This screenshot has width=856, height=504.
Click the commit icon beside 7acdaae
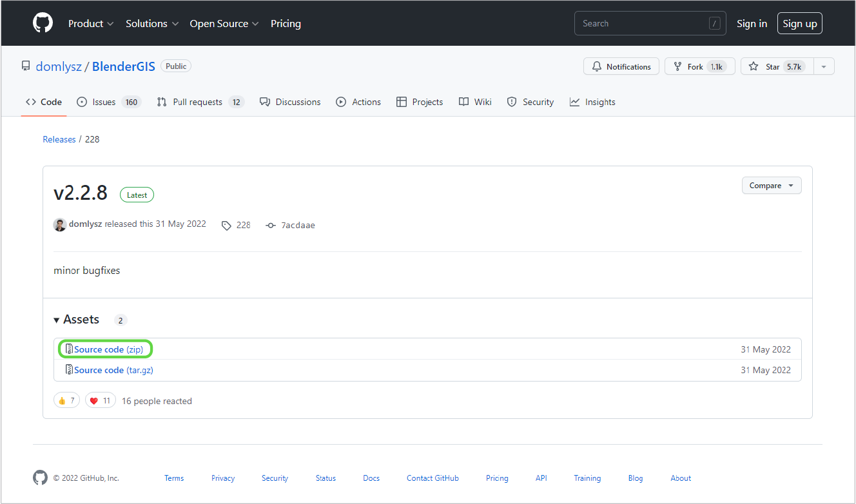tap(271, 226)
